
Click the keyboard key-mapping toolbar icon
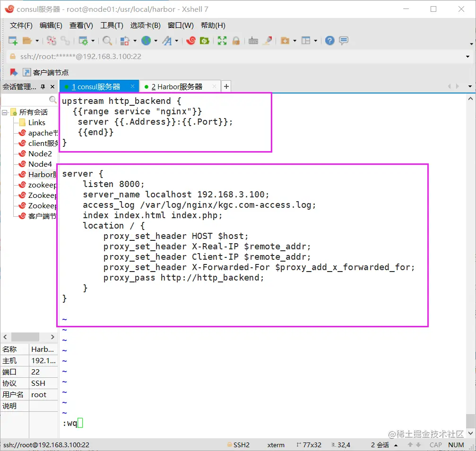[253, 41]
